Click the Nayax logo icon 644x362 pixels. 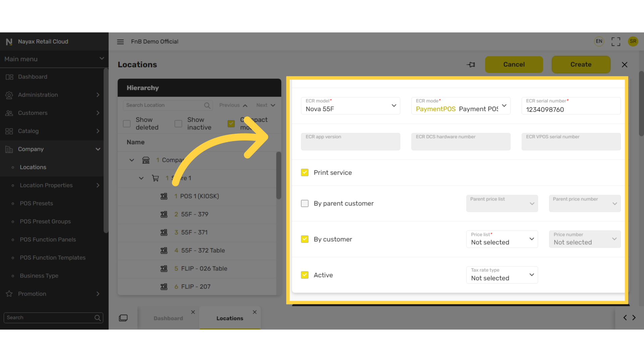coord(9,42)
